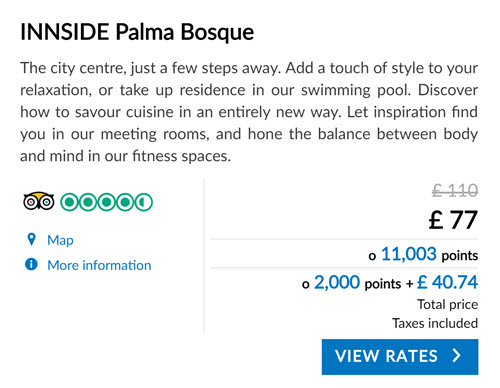This screenshot has width=500, height=388.
Task: Click the £ 40.74 cash amount
Action: [447, 282]
